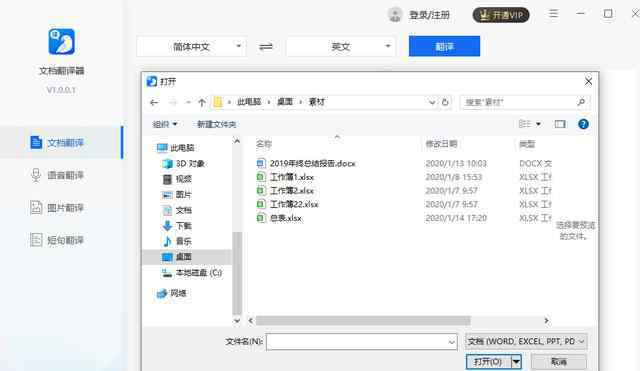
Task: Click the user avatar icon
Action: (x=395, y=15)
